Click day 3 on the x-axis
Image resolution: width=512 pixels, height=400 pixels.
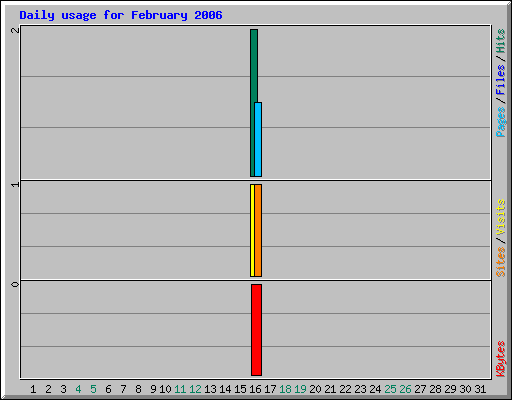click(x=63, y=389)
